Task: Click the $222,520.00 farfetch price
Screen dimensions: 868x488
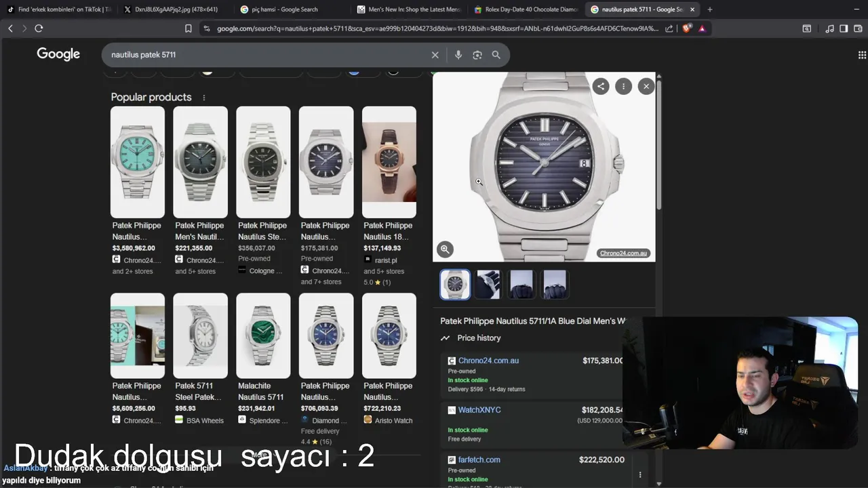Action: [601, 460]
